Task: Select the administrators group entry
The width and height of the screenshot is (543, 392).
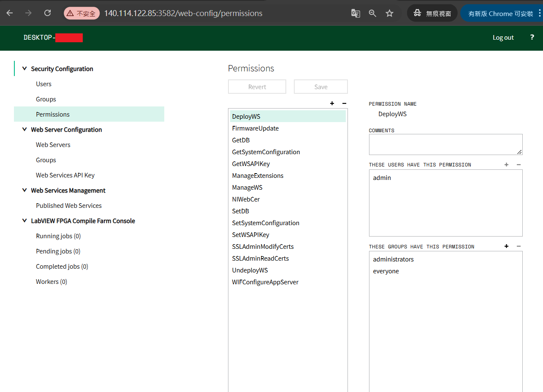Action: pos(445,259)
